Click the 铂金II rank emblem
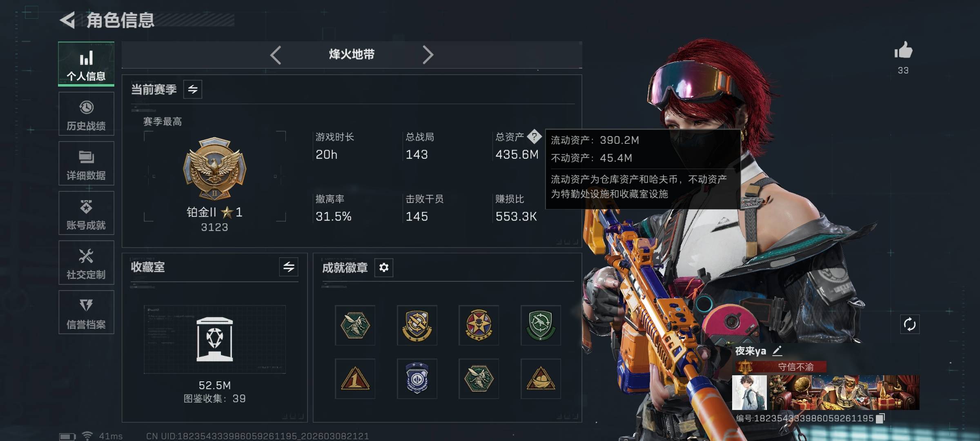This screenshot has width=980, height=441. (214, 168)
